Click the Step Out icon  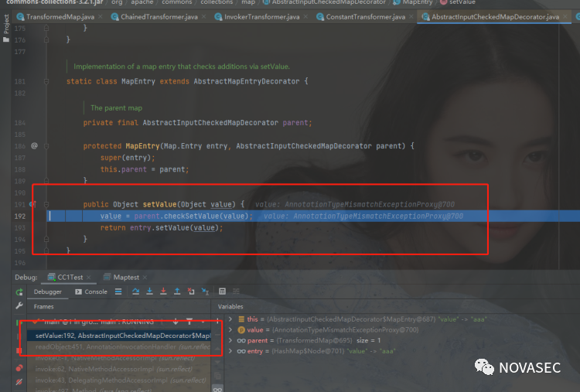coord(177,291)
